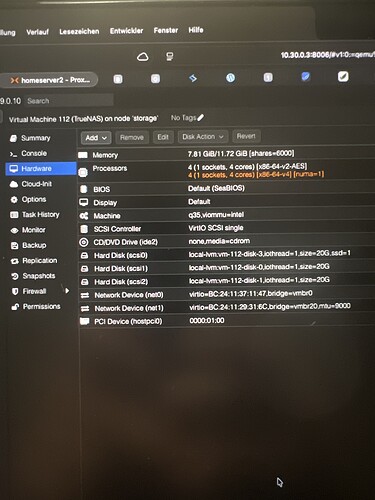Image resolution: width=375 pixels, height=500 pixels.
Task: Click the net1 network arrows icon
Action: (x=85, y=309)
